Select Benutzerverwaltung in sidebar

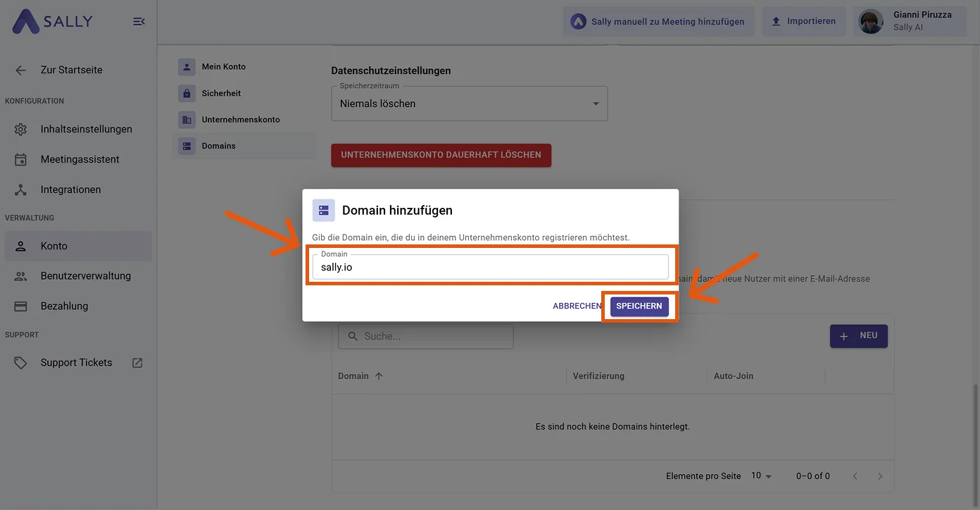tap(77, 276)
